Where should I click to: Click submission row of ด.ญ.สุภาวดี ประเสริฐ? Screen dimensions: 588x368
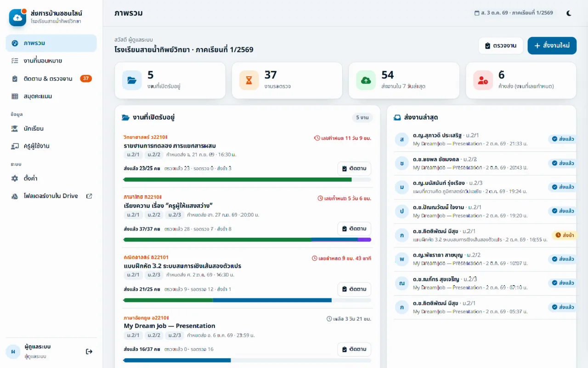pyautogui.click(x=485, y=139)
